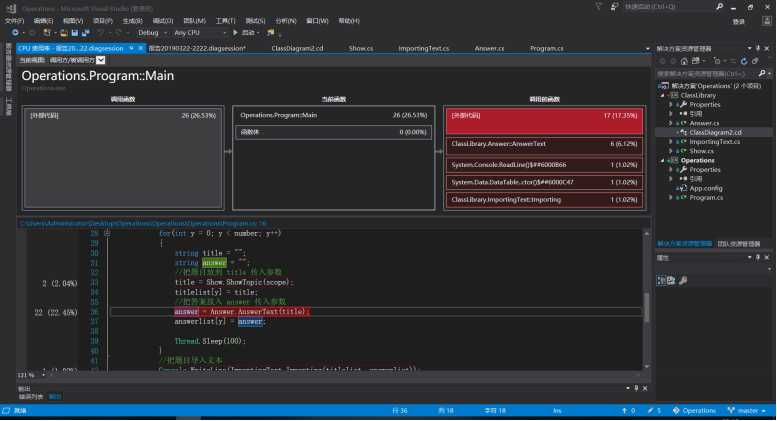This screenshot has width=777, height=421.
Task: Open the File menu
Action: click(14, 21)
